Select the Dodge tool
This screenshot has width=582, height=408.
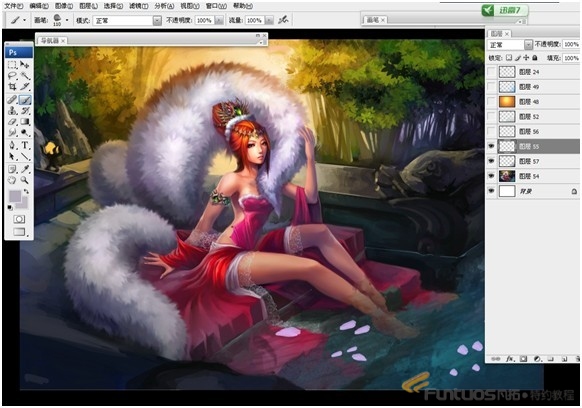coord(25,133)
